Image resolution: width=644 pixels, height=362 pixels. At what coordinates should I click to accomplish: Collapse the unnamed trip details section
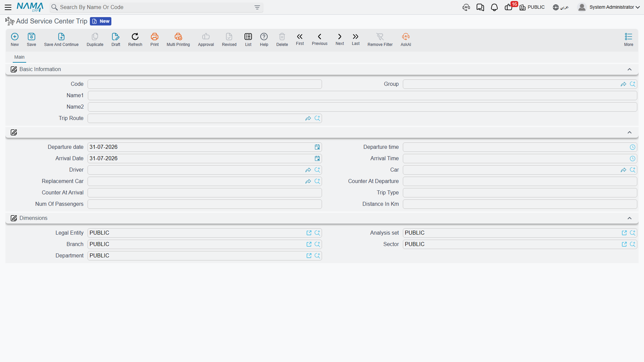tap(630, 132)
